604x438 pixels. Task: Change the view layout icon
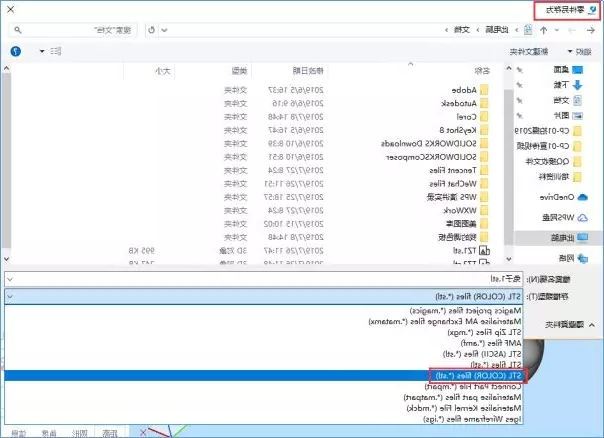click(x=56, y=51)
